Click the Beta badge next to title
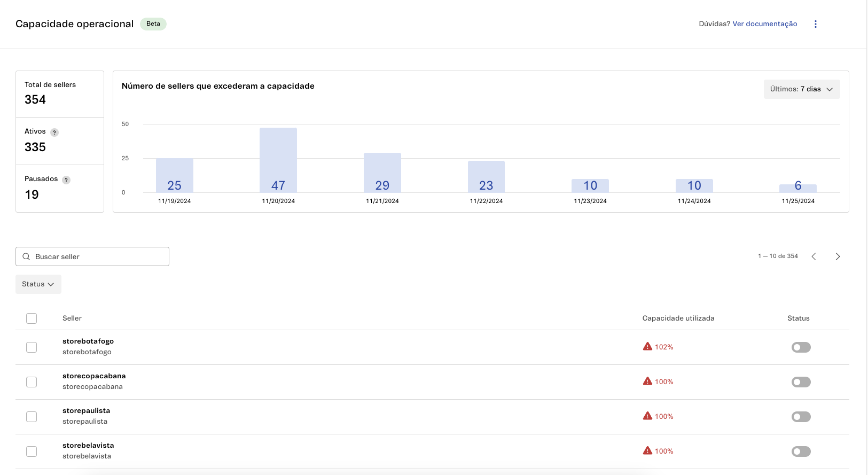This screenshot has height=475, width=868. tap(153, 24)
